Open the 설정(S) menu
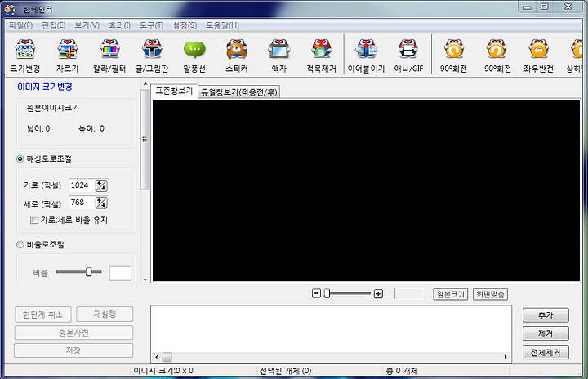The height and width of the screenshot is (379, 588). [x=185, y=25]
